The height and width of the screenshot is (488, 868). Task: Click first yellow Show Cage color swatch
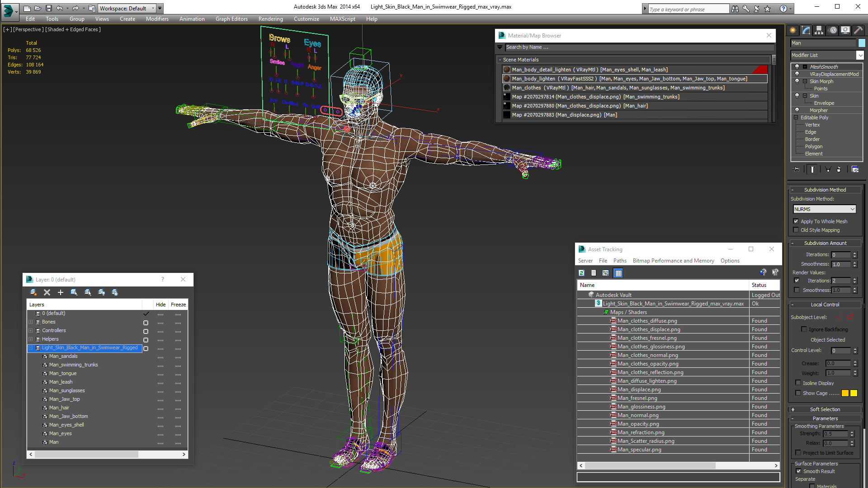(845, 393)
